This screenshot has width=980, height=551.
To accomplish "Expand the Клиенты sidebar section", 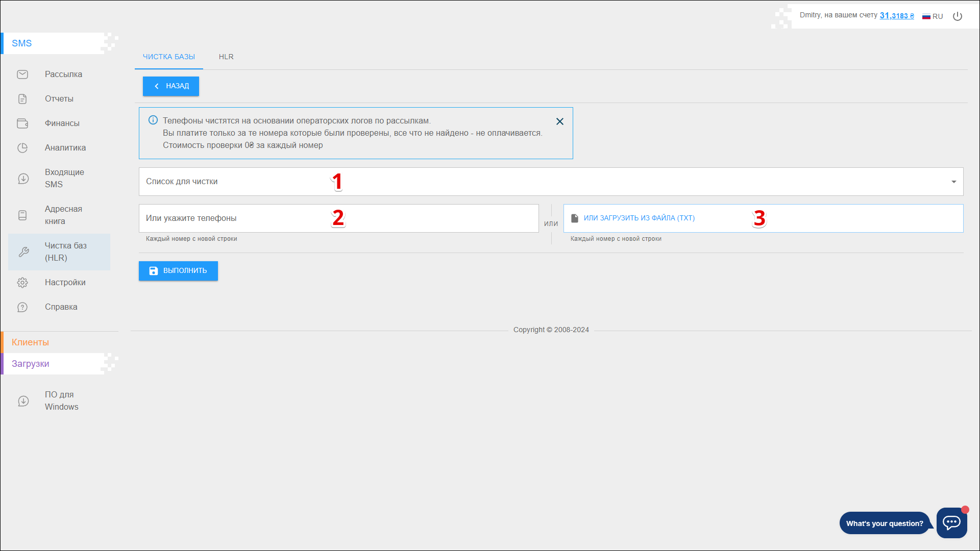I will pyautogui.click(x=31, y=342).
